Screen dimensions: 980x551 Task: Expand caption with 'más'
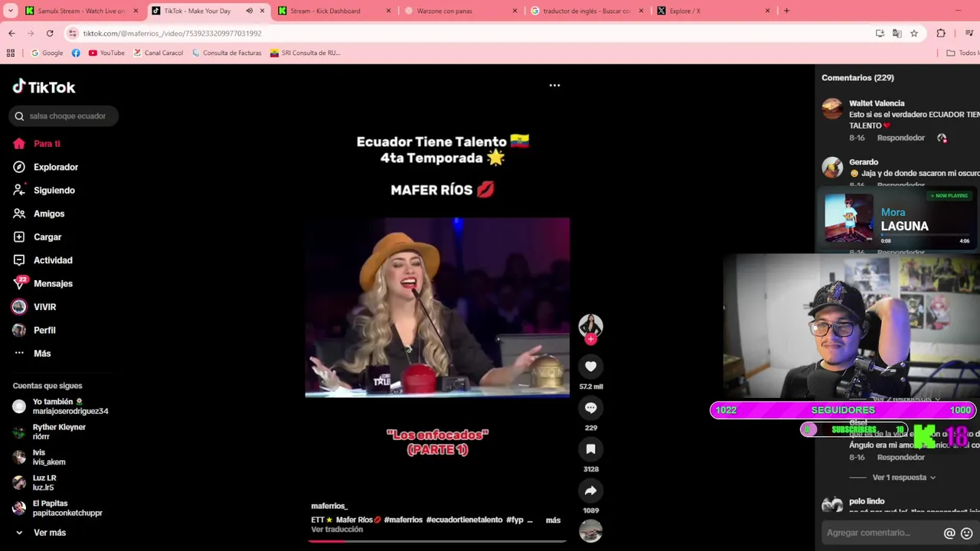click(x=553, y=520)
